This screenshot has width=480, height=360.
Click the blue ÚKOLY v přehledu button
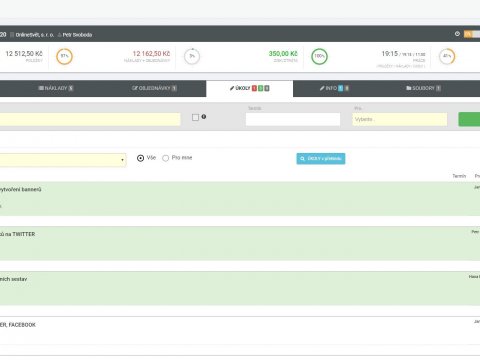coord(321,159)
